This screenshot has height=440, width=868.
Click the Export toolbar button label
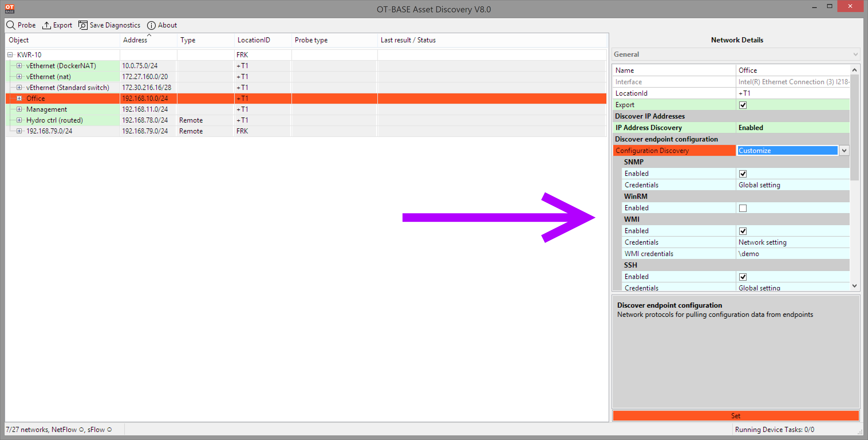pyautogui.click(x=63, y=25)
